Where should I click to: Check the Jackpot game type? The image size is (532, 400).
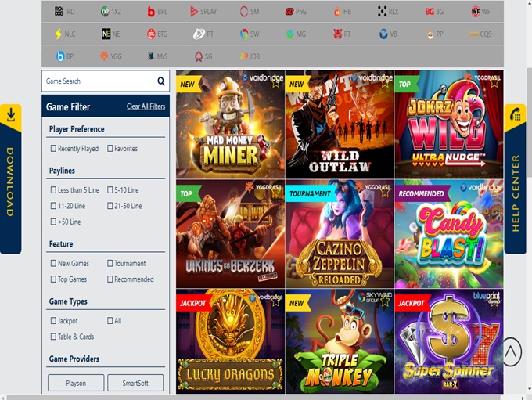click(x=53, y=321)
